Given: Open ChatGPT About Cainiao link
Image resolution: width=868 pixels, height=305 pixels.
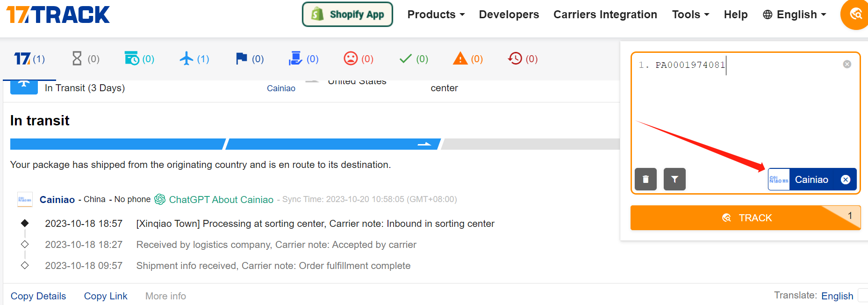Looking at the screenshot, I should coord(221,200).
